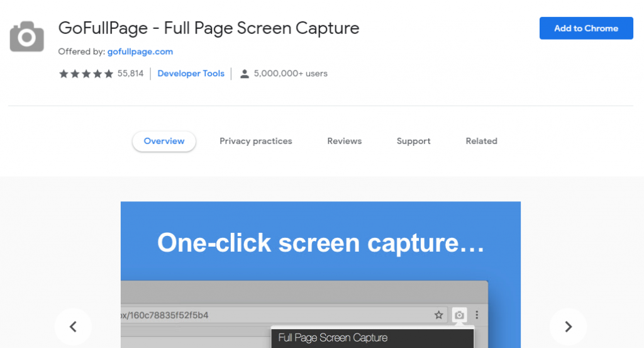Image resolution: width=644 pixels, height=348 pixels.
Task: Click the 55,814 ratings count
Action: [131, 74]
